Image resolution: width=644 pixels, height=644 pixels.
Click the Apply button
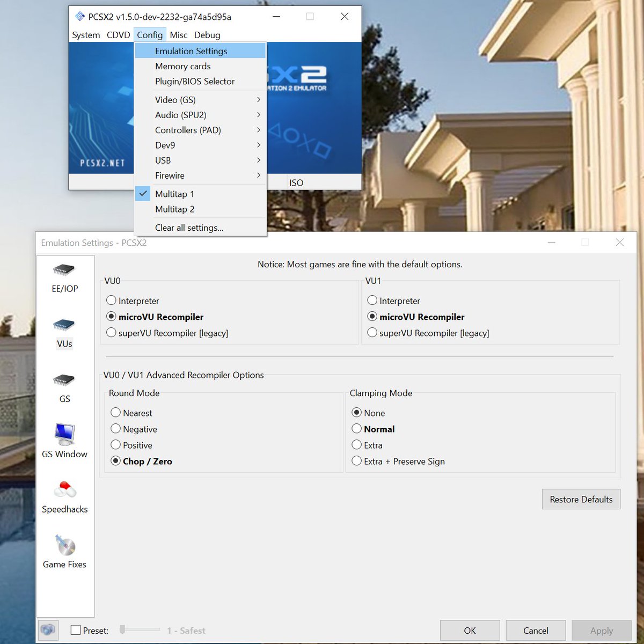(x=602, y=631)
